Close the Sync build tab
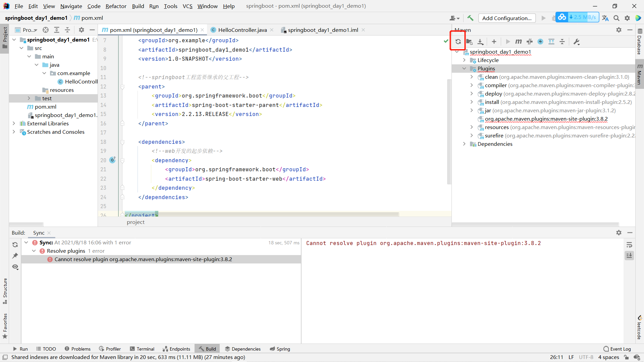Screen dimensions: 644x362 click(x=49, y=233)
